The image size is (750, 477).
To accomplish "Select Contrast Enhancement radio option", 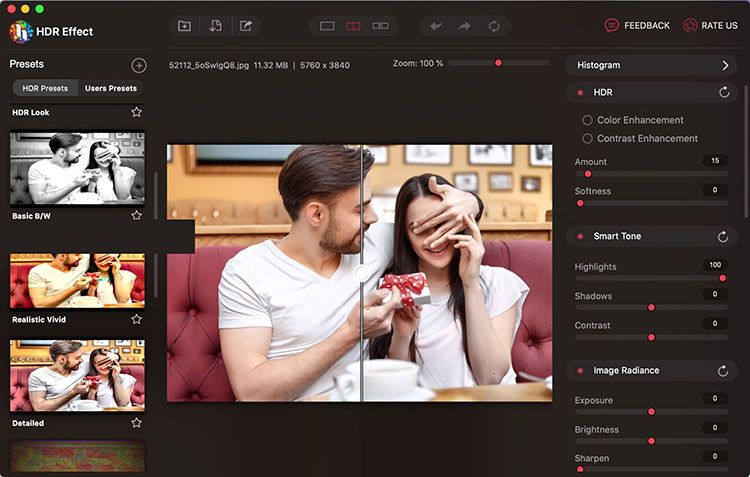I will pyautogui.click(x=587, y=139).
